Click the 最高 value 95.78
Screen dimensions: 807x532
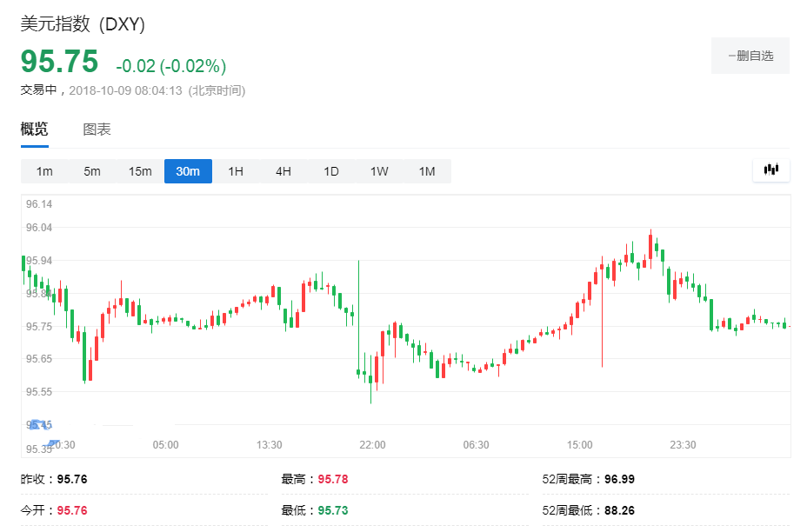pos(333,479)
